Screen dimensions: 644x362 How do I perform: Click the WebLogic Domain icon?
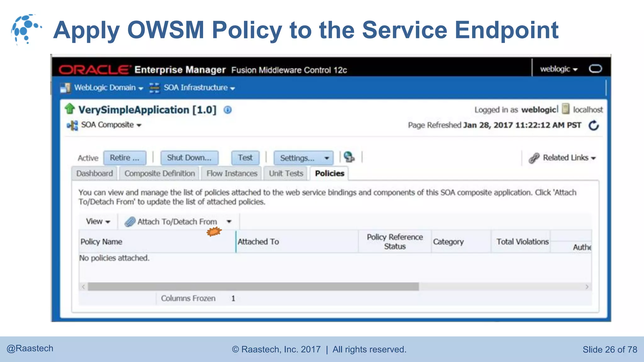[x=65, y=88]
